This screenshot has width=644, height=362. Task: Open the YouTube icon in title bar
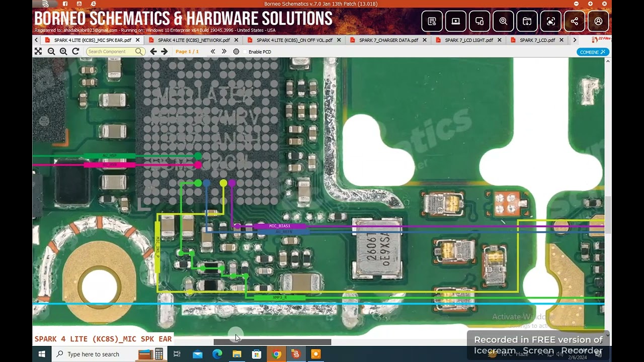(x=79, y=4)
